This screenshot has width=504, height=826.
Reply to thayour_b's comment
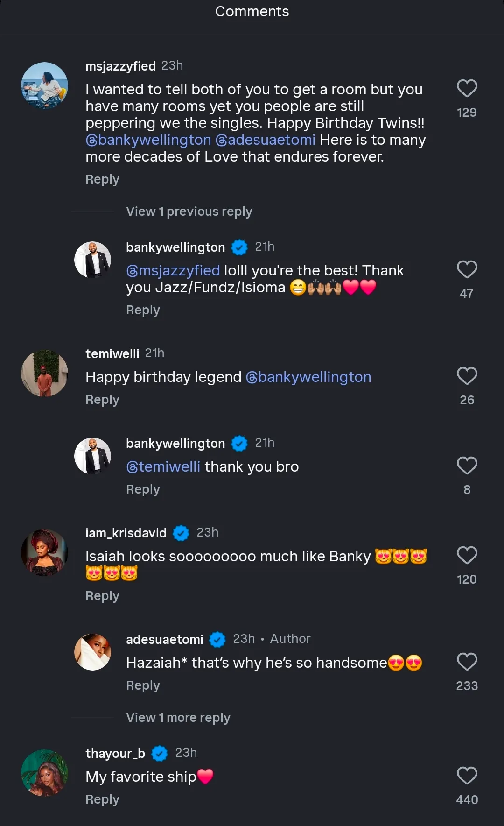pyautogui.click(x=102, y=799)
